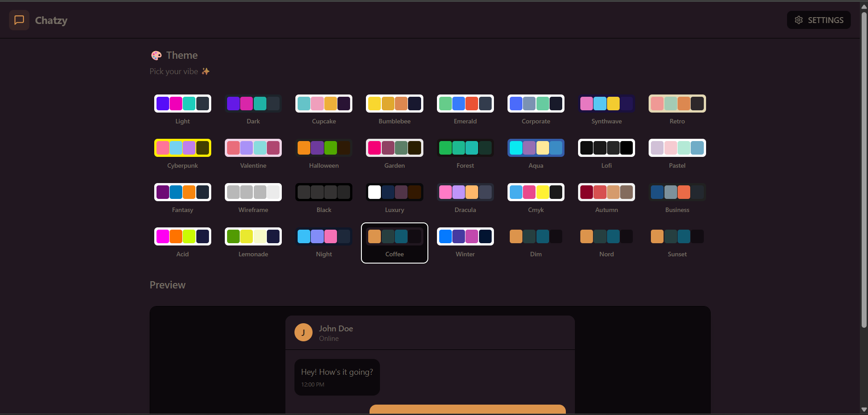Click the scrollbar up arrow
Image resolution: width=868 pixels, height=415 pixels.
point(864,6)
